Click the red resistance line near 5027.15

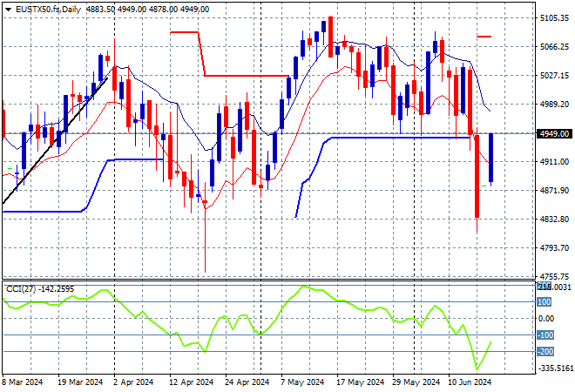point(247,76)
